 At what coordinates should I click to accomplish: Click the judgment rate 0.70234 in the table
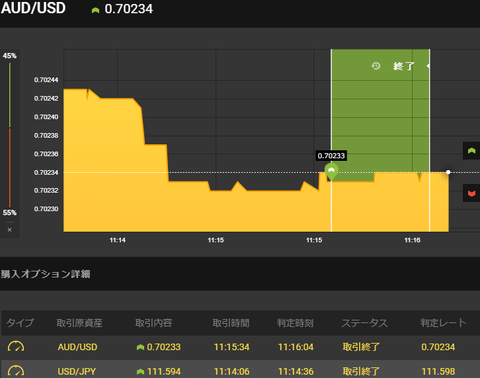pos(438,347)
